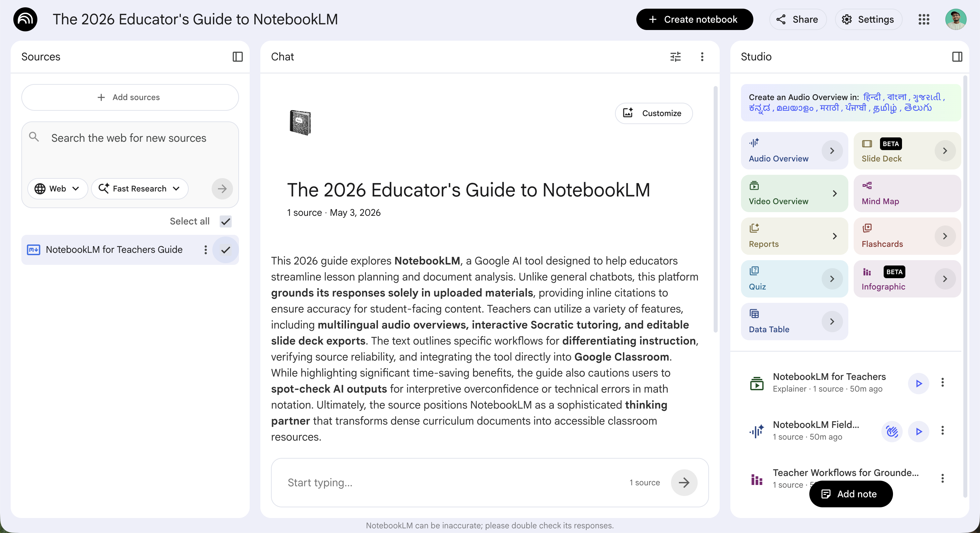Submit the web source search arrow

(222, 189)
